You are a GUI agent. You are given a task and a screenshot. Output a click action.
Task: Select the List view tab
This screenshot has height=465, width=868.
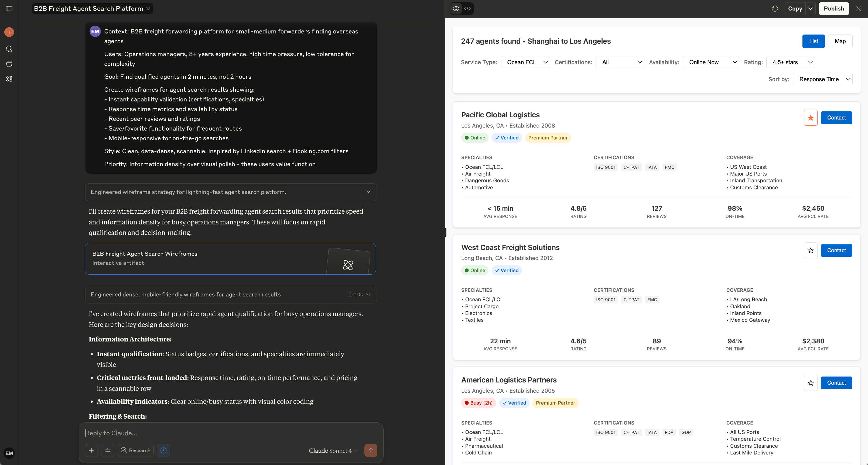813,41
